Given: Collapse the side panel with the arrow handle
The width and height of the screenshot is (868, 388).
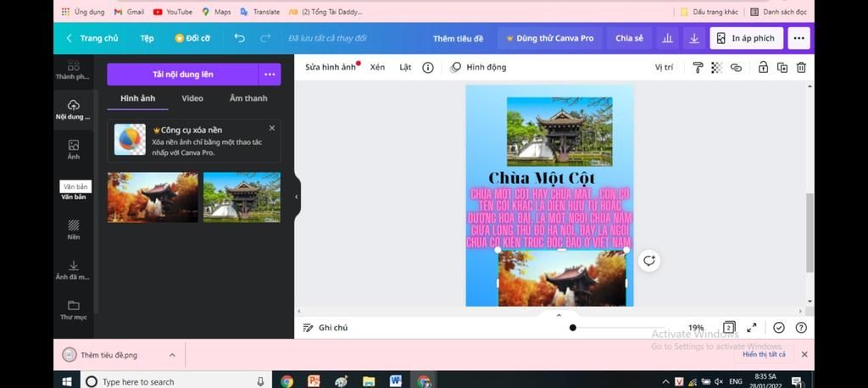Looking at the screenshot, I should (x=296, y=197).
